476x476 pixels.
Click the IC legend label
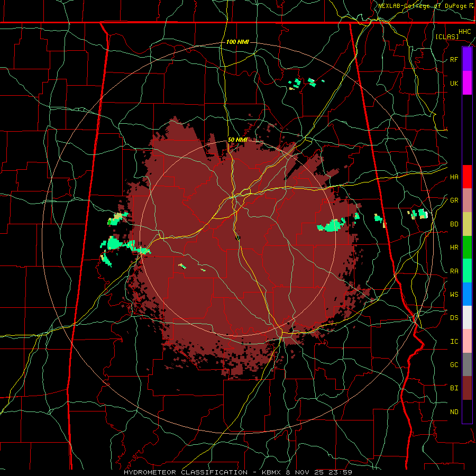click(454, 342)
